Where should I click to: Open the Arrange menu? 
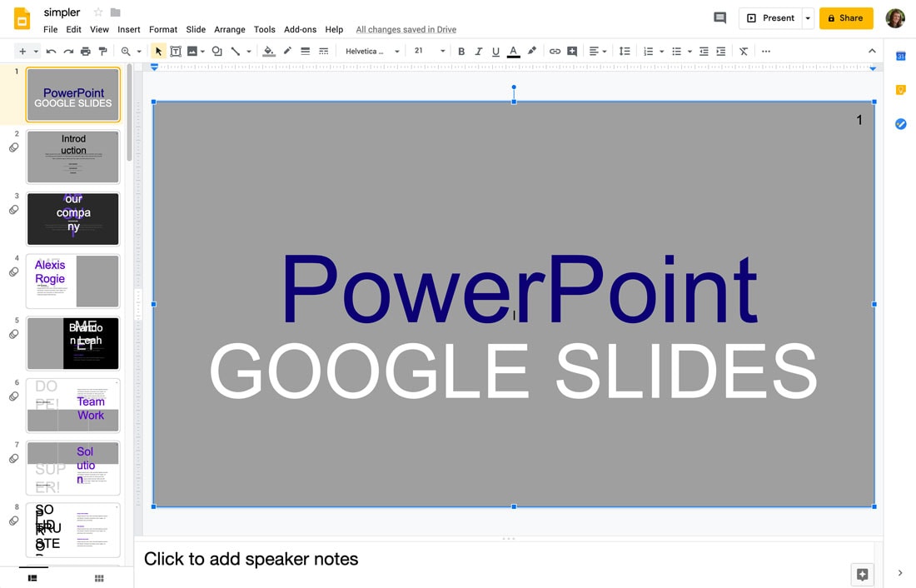230,29
